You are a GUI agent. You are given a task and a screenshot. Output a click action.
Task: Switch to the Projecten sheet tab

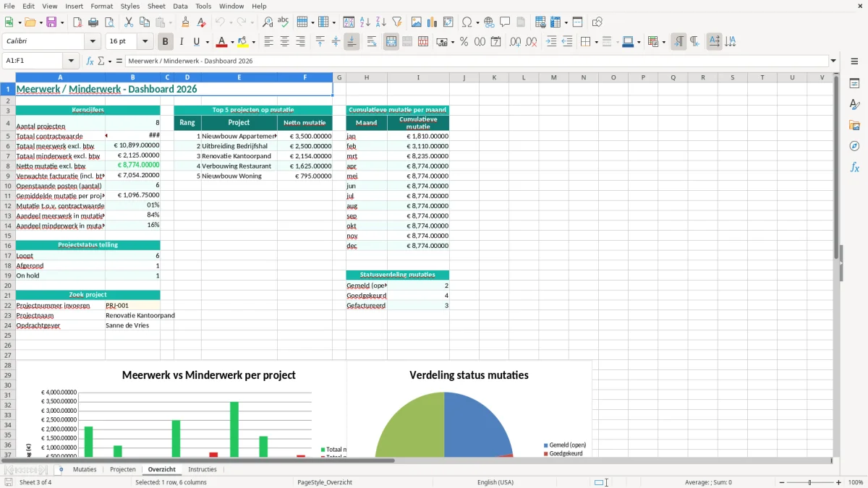pyautogui.click(x=123, y=469)
